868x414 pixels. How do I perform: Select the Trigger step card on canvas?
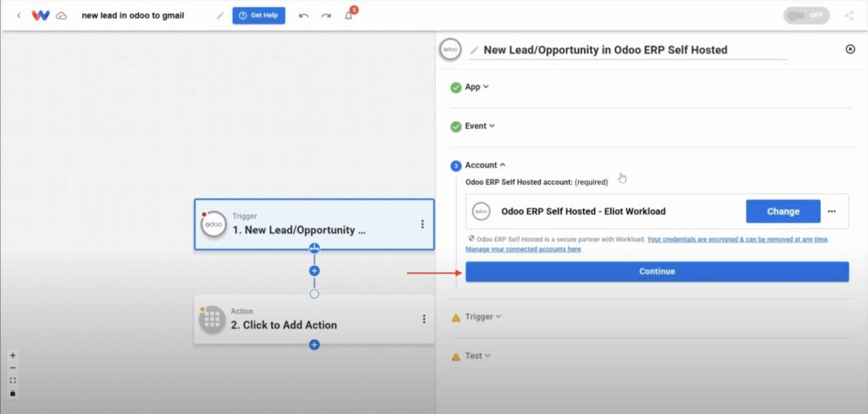[x=314, y=225]
